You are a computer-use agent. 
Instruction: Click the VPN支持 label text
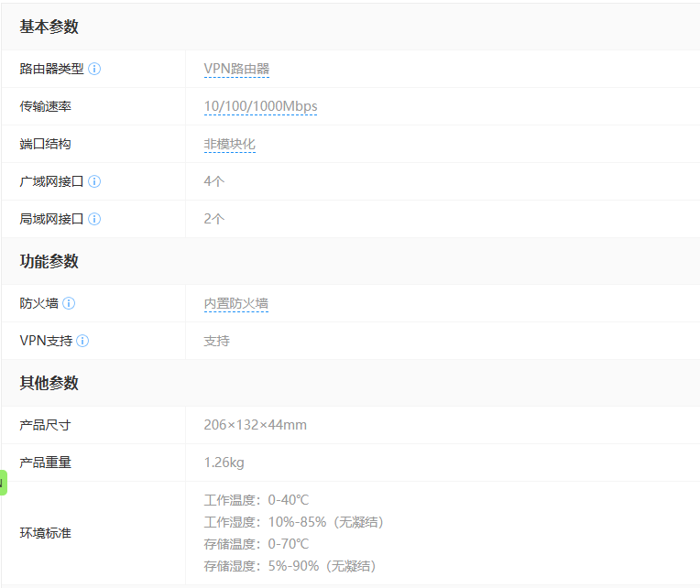tap(46, 341)
